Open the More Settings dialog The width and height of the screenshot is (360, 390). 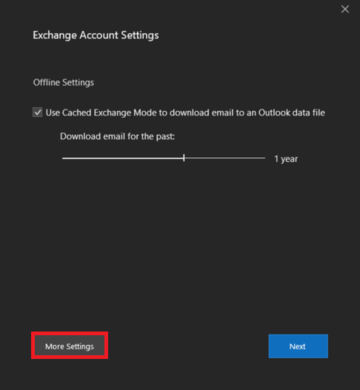(x=70, y=346)
